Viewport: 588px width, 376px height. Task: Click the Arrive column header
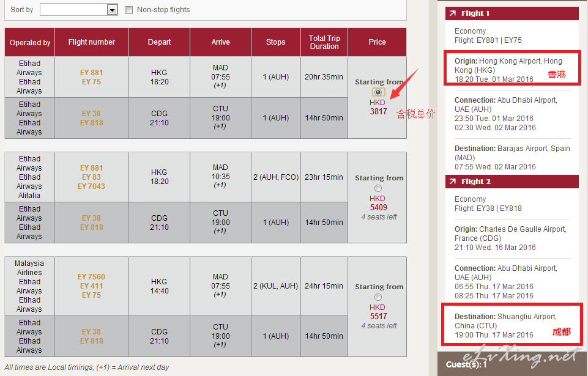pyautogui.click(x=220, y=42)
